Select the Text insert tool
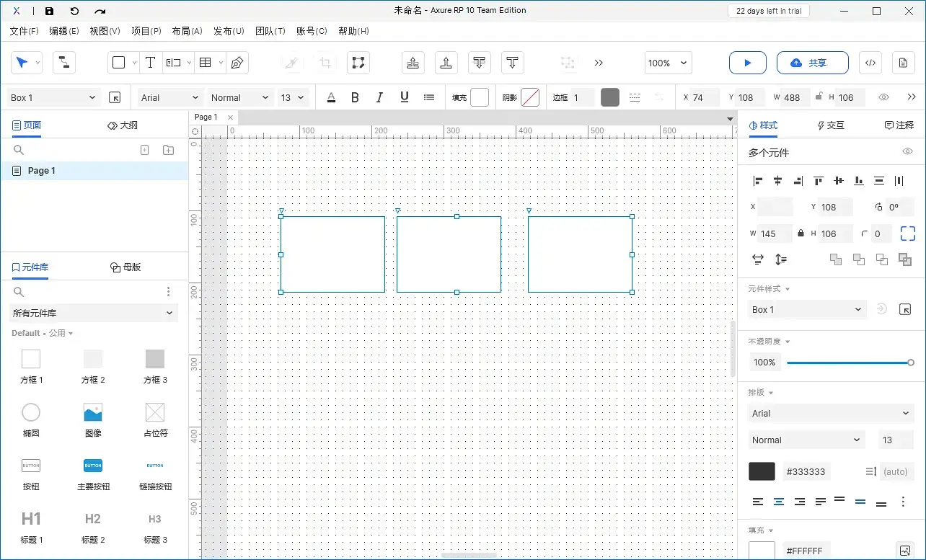Viewport: 926px width, 560px height. 150,63
